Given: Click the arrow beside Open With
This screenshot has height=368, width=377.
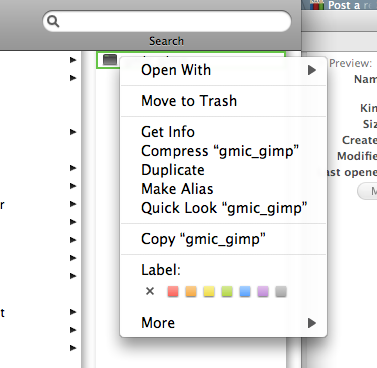Looking at the screenshot, I should pos(312,70).
